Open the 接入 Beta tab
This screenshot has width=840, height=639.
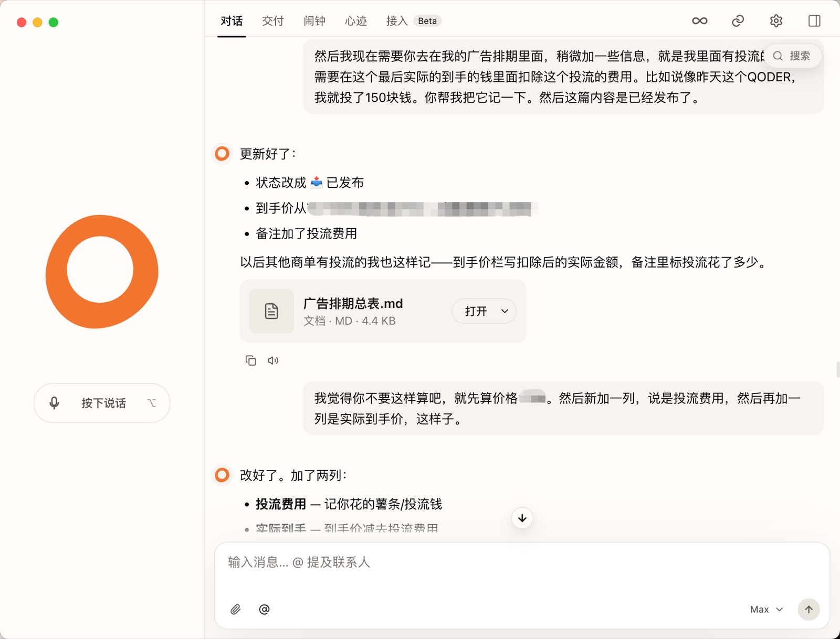pyautogui.click(x=413, y=21)
